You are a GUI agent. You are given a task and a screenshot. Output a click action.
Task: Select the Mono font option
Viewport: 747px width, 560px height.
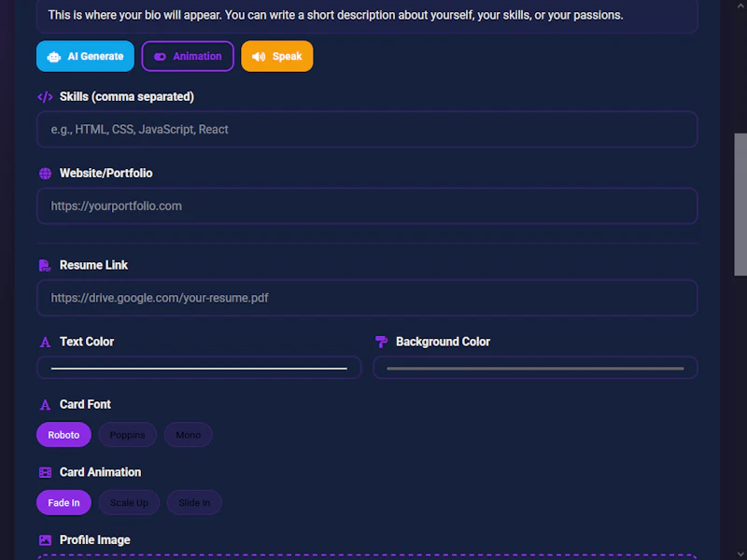click(x=188, y=434)
